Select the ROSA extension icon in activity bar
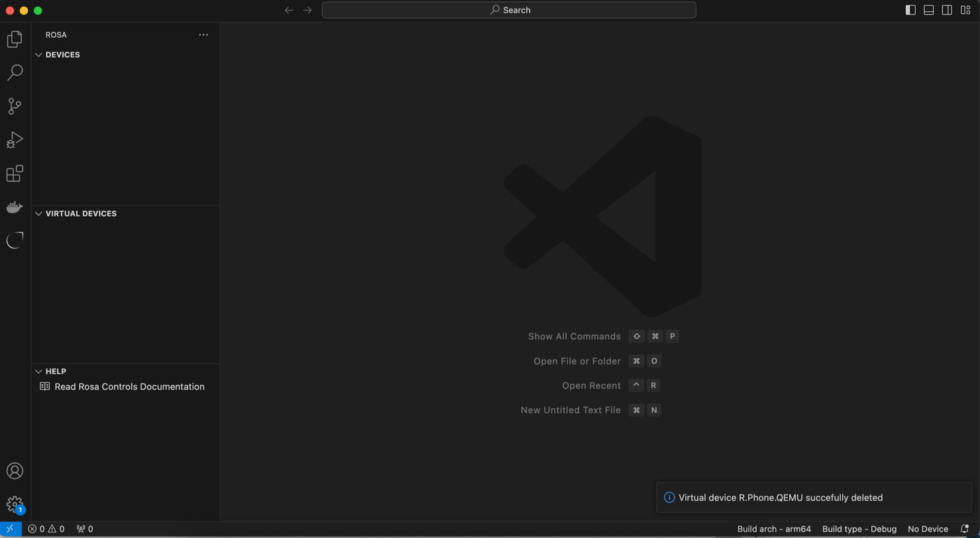 coord(15,241)
